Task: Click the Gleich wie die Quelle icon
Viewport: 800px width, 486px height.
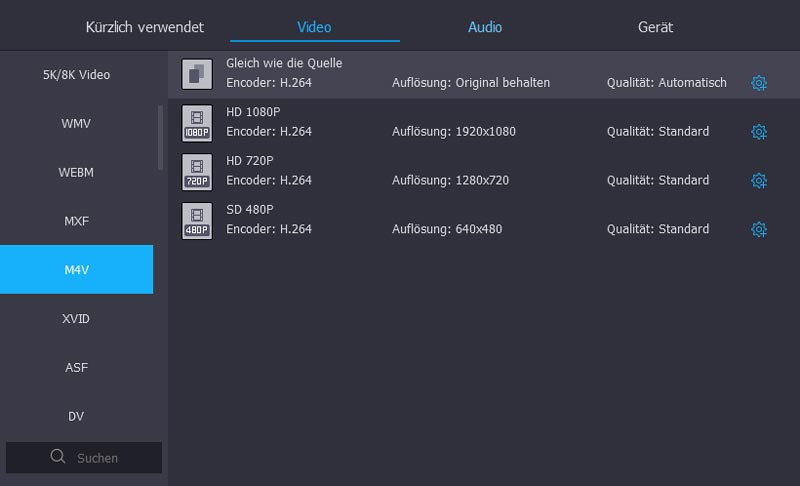Action: click(x=197, y=74)
